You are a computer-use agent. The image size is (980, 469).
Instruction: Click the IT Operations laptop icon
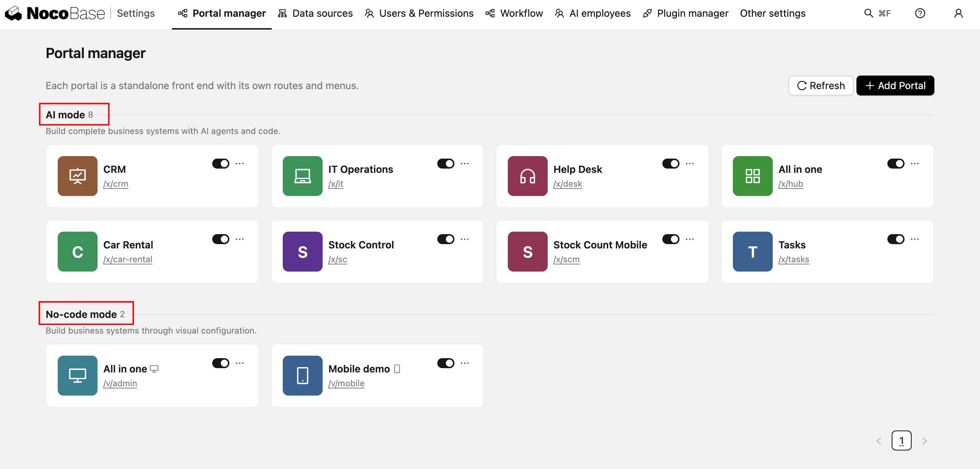302,176
